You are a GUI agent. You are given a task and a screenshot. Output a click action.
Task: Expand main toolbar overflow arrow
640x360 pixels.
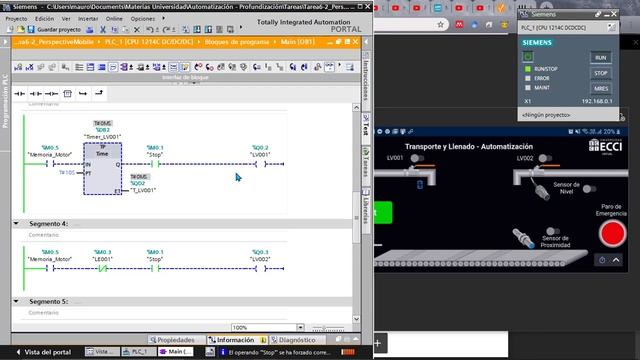[x=241, y=28]
